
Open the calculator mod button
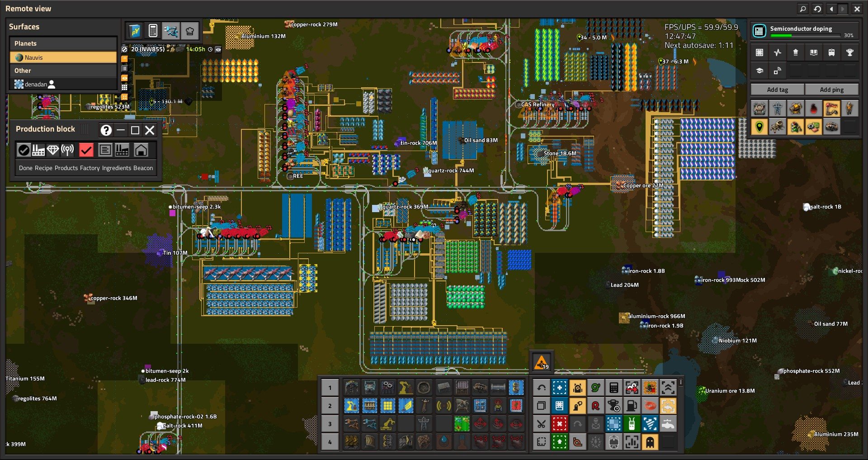coord(153,31)
